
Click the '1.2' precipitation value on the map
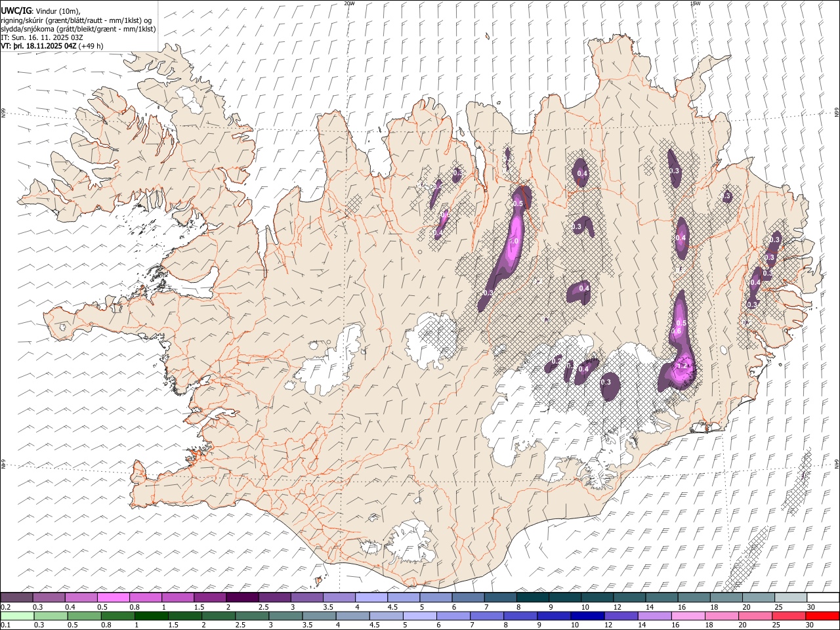682,366
